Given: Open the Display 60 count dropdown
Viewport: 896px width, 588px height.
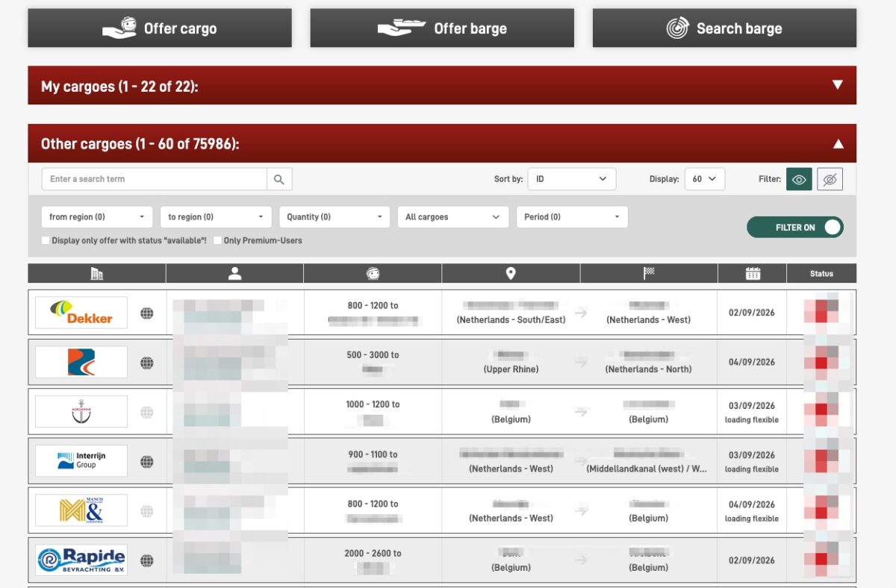Looking at the screenshot, I should tap(704, 179).
